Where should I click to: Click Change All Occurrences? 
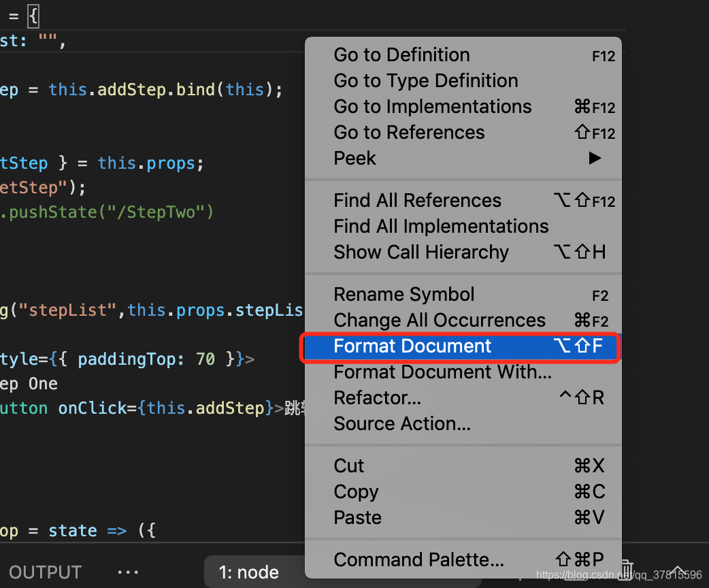pos(440,321)
